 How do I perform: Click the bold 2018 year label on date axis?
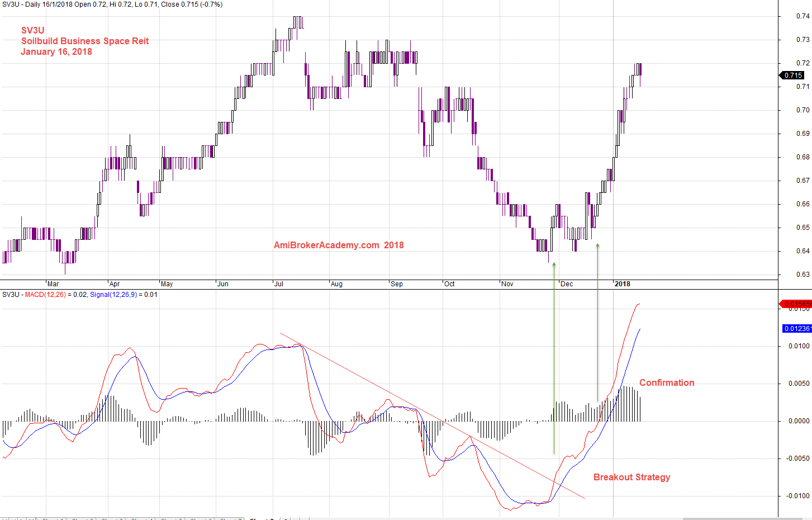[x=623, y=284]
